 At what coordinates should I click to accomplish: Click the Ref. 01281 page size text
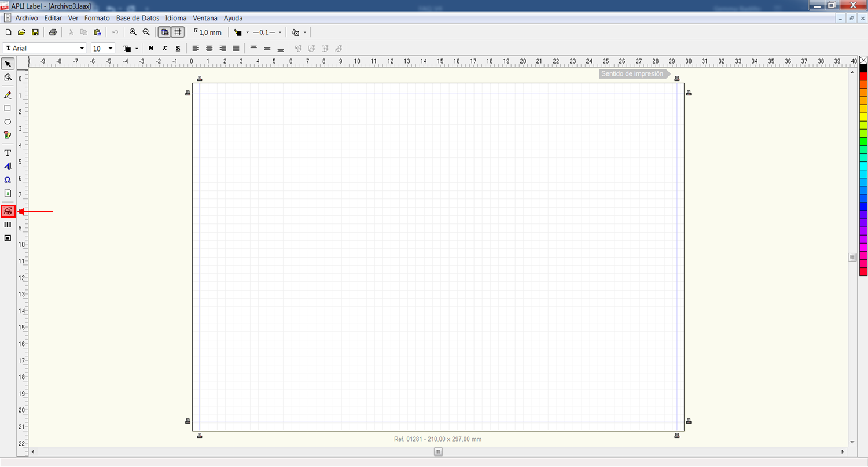[437, 439]
